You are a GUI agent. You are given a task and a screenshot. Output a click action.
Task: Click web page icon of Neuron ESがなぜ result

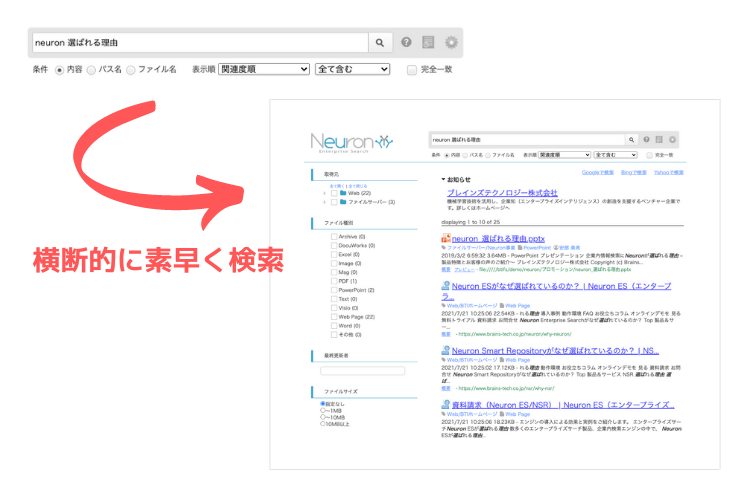click(446, 286)
